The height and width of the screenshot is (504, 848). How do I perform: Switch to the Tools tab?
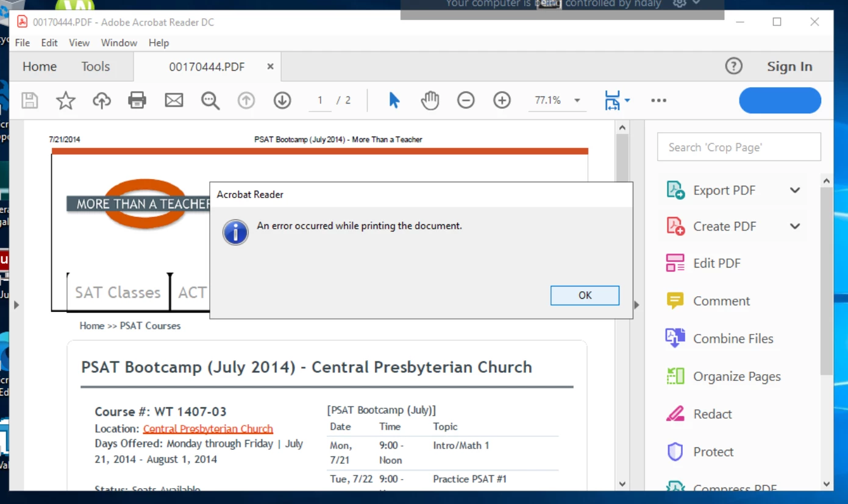click(96, 66)
